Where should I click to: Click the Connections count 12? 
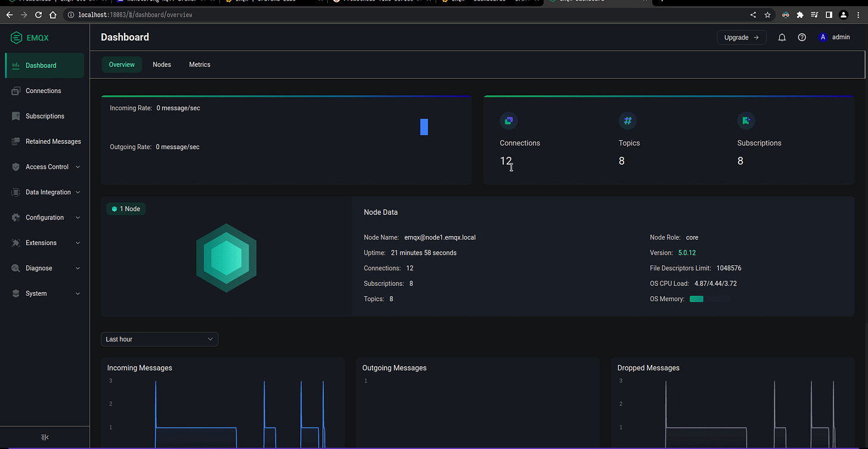pos(506,161)
